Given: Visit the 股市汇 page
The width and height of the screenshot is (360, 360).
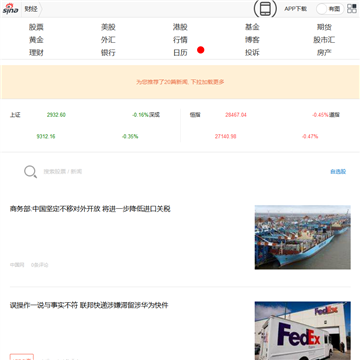Looking at the screenshot, I should click(324, 40).
